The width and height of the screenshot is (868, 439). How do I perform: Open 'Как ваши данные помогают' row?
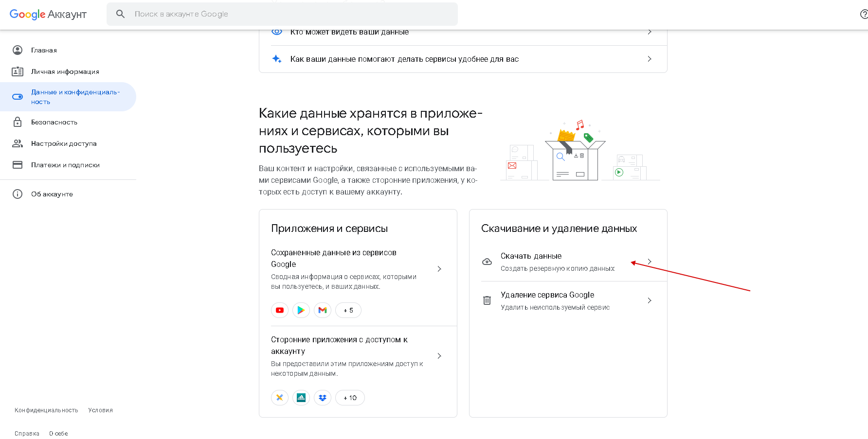pos(404,59)
